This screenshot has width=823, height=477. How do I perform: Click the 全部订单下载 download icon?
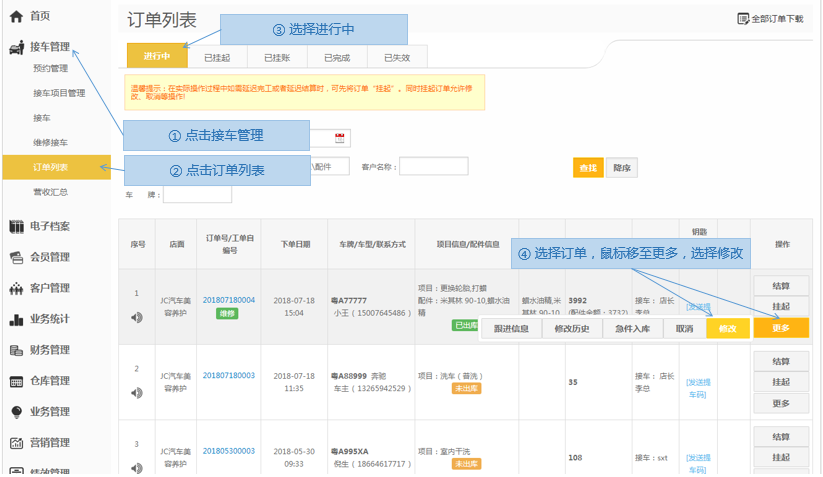pos(743,19)
